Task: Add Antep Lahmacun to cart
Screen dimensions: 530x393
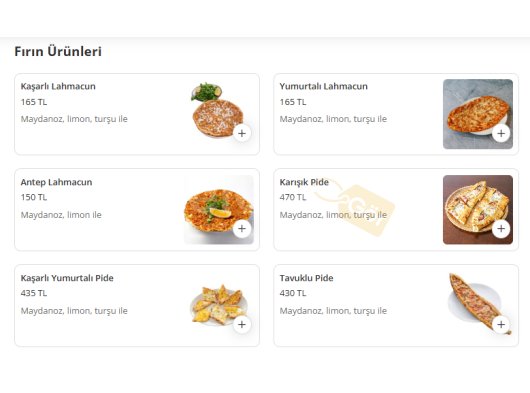Action: [x=242, y=229]
